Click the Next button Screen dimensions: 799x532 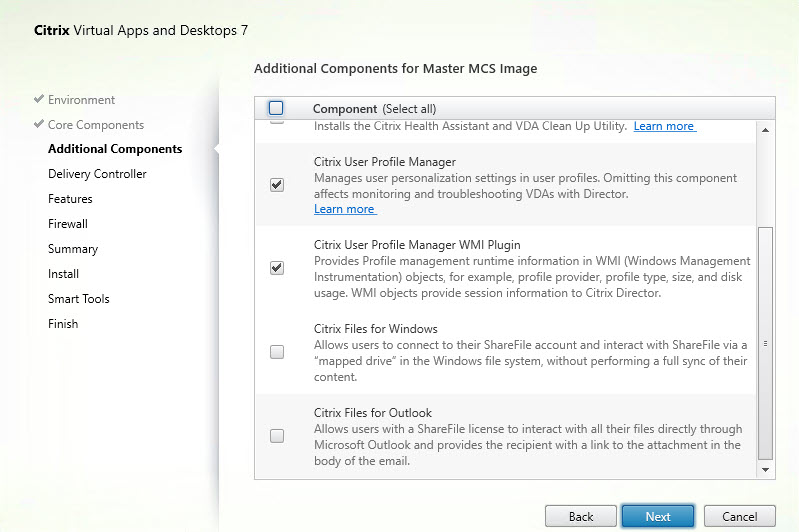click(x=657, y=516)
